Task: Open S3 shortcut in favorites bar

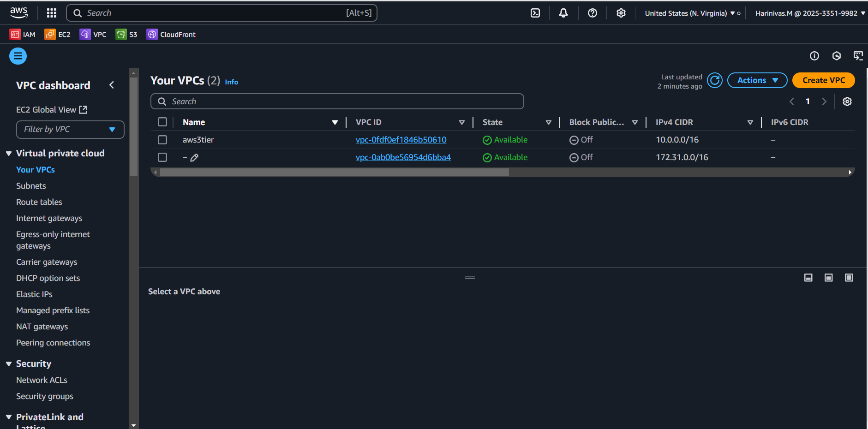Action: pos(126,35)
